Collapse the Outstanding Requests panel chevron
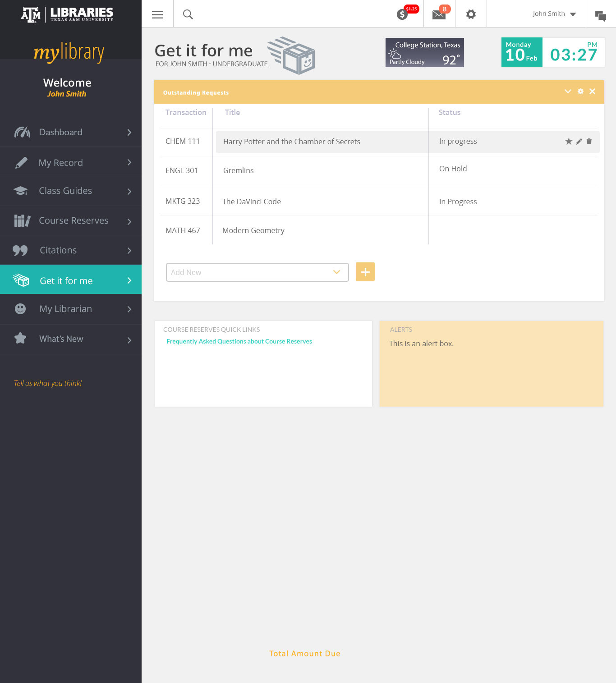Image resolution: width=616 pixels, height=683 pixels. [568, 92]
